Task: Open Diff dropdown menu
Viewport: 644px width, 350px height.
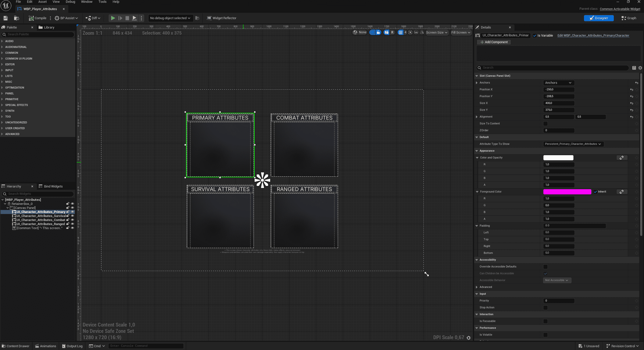Action: tap(93, 18)
